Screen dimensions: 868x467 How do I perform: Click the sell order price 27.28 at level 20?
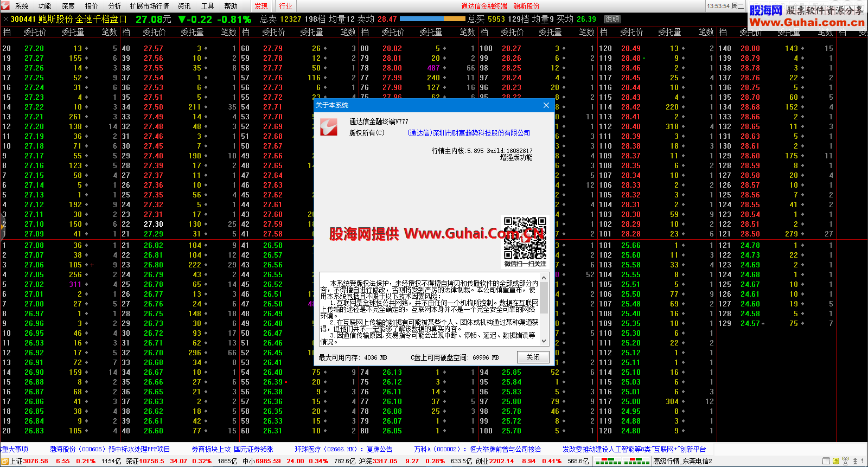coord(34,48)
